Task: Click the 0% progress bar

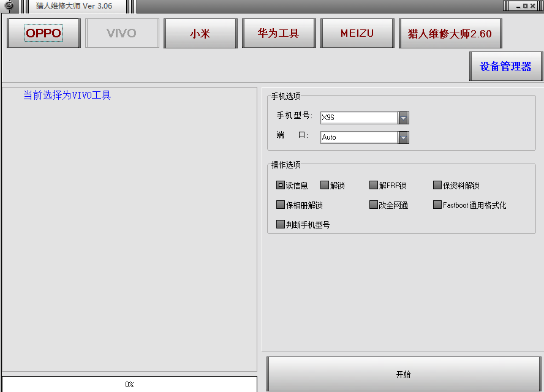Action: pyautogui.click(x=129, y=384)
